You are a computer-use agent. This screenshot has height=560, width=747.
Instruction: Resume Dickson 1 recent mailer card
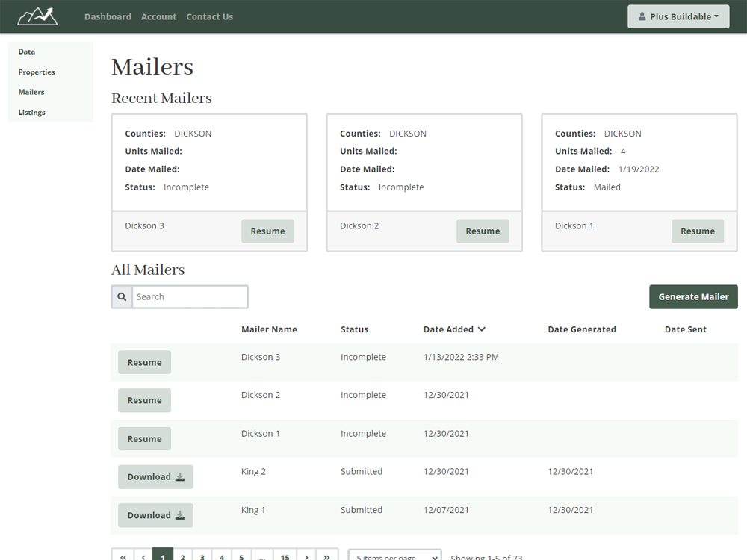(698, 231)
